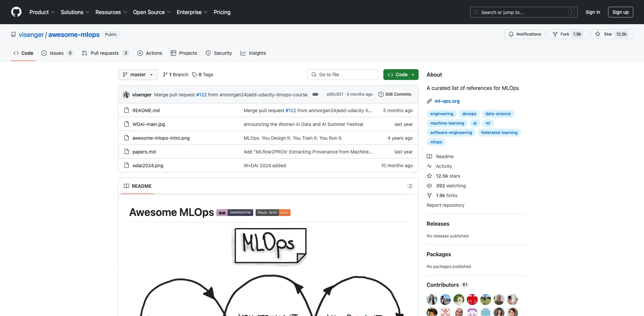644x316 pixels.
Task: Click the engineering topic tag
Action: (441, 114)
